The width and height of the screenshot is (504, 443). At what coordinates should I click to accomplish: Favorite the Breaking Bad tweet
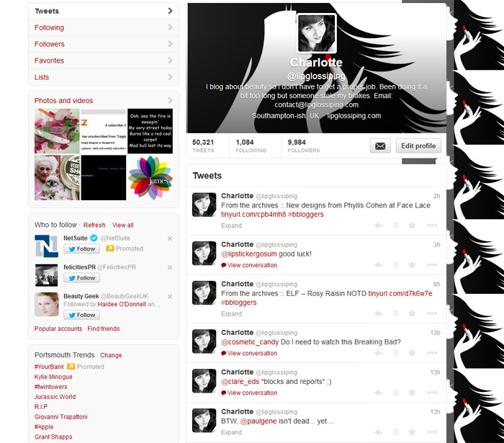[412, 353]
